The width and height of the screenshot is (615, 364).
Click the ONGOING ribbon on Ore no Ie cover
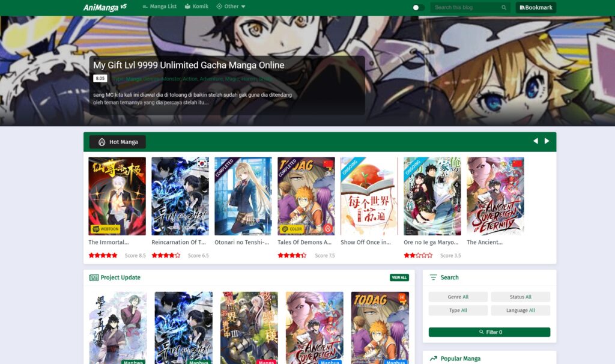click(413, 168)
